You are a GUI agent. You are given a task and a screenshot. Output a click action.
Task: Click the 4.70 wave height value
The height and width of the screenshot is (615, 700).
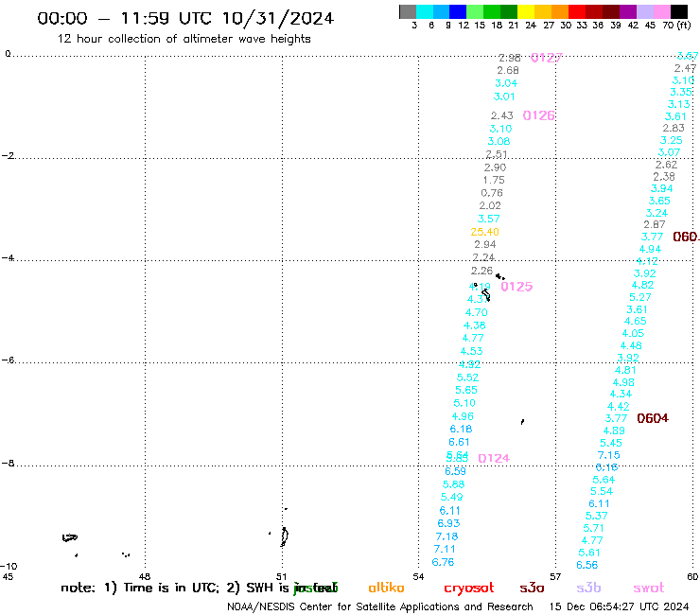(x=477, y=312)
